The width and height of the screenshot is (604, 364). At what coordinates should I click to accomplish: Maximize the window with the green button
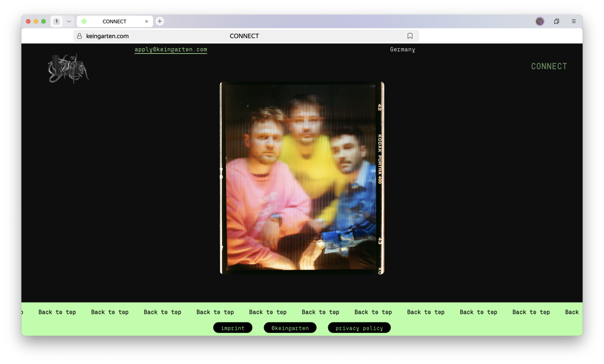tap(44, 21)
